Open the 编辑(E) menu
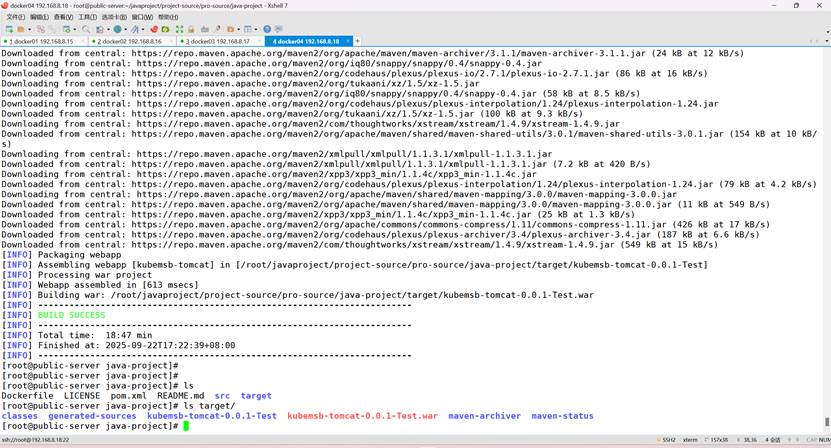Viewport: 831px width, 448px height. click(x=39, y=17)
